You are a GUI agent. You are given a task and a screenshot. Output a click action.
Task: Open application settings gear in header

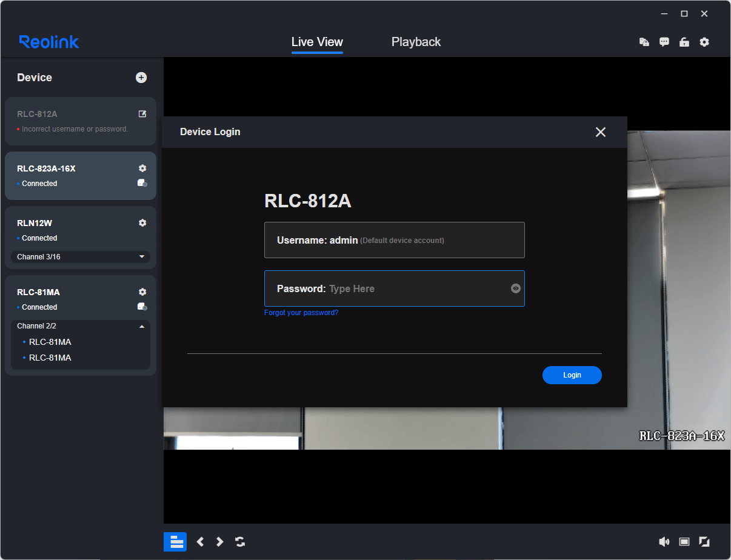[x=704, y=42]
